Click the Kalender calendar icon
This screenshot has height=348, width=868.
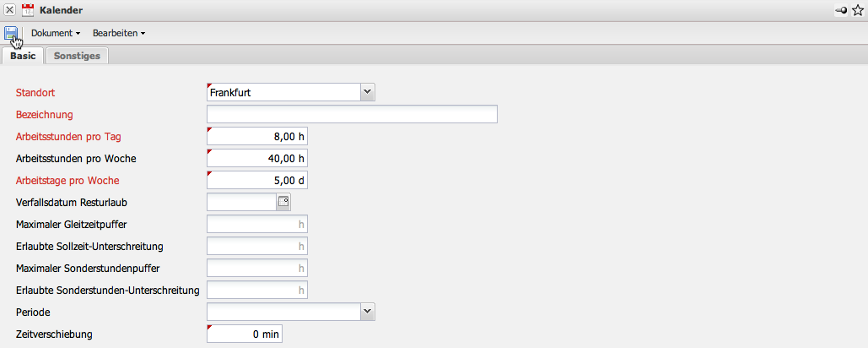click(x=27, y=10)
